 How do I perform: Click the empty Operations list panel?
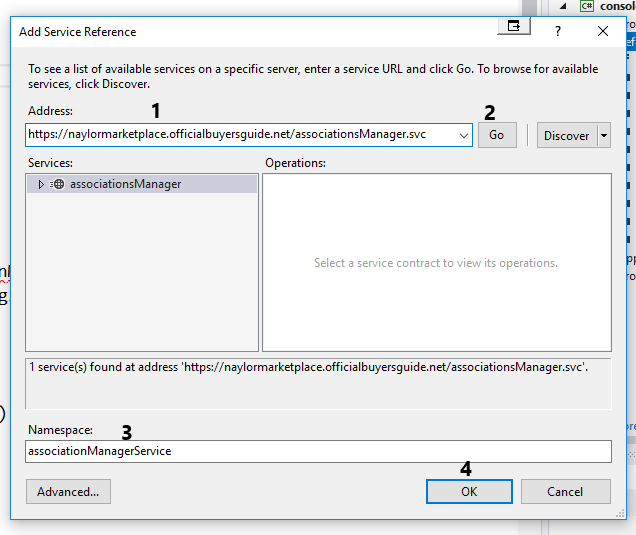tap(435, 300)
